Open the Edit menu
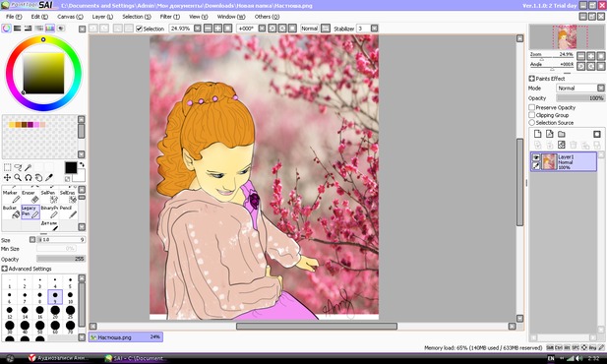607x364 pixels. click(39, 17)
